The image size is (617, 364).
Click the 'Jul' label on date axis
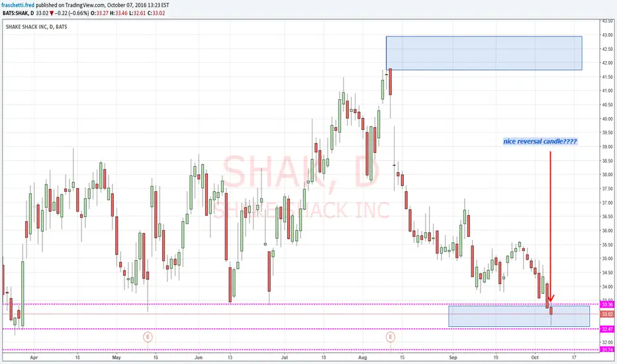click(285, 357)
